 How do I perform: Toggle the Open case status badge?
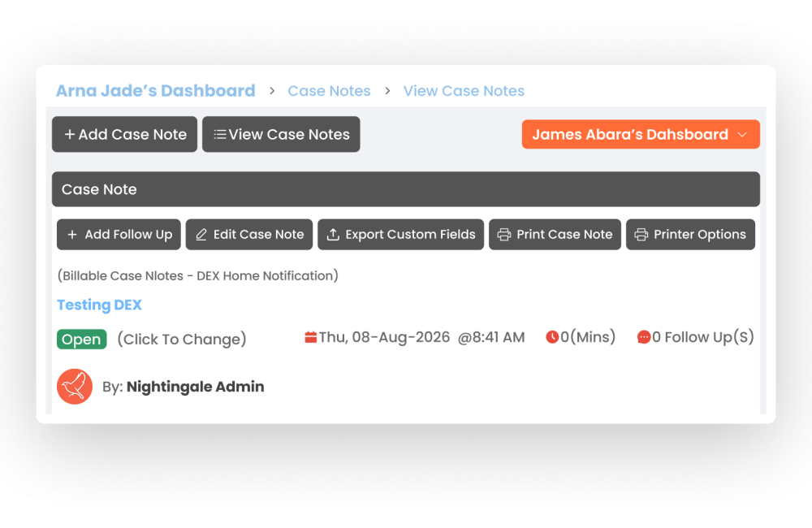point(81,340)
